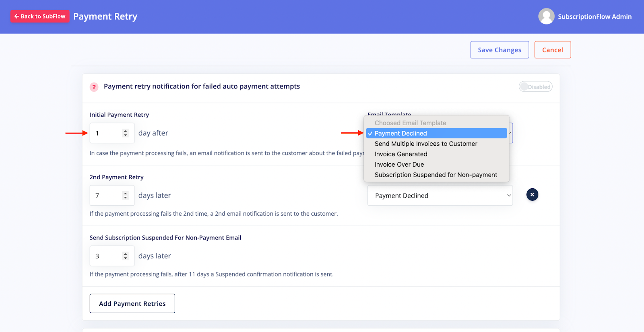Image resolution: width=644 pixels, height=332 pixels.
Task: Click the suspended email days stepper
Action: (x=125, y=256)
